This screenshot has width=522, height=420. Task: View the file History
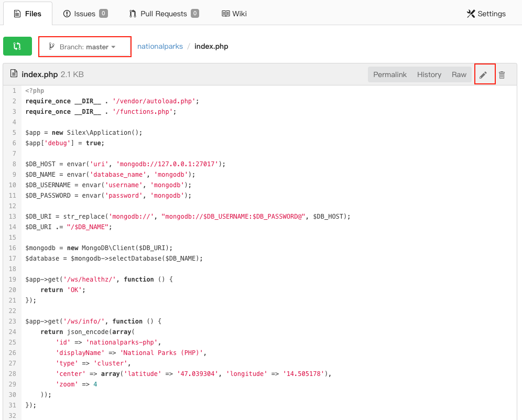click(x=429, y=74)
